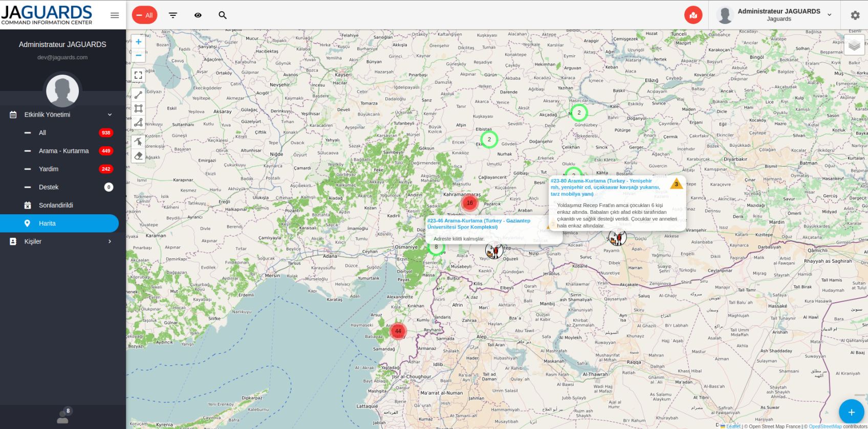Image resolution: width=868 pixels, height=429 pixels.
Task: Open the filter list icon
Action: pos(173,15)
